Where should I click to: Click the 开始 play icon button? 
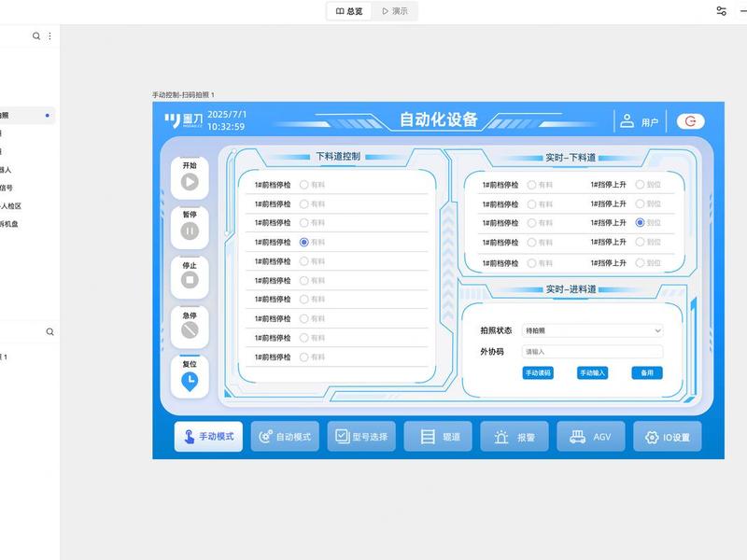coord(190,182)
